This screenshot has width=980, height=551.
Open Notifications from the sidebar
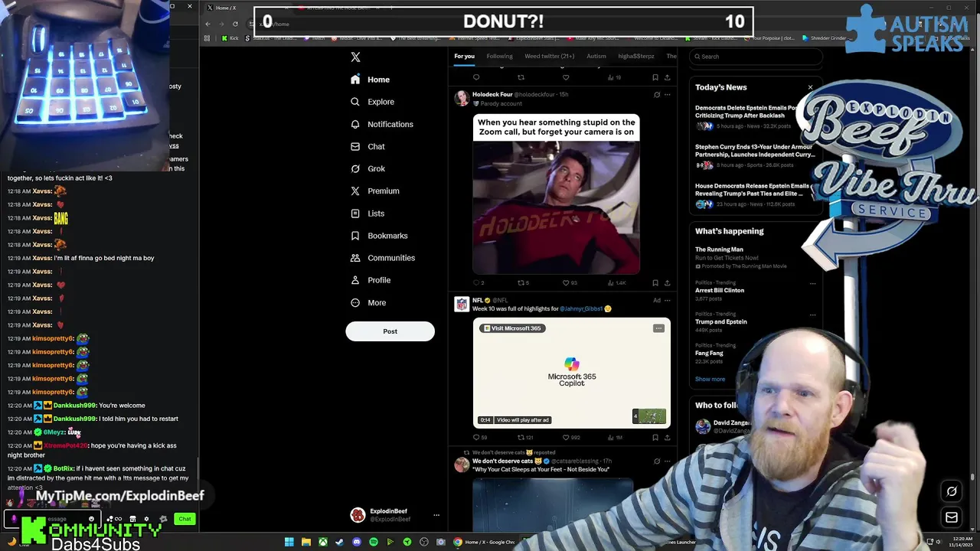[381, 124]
